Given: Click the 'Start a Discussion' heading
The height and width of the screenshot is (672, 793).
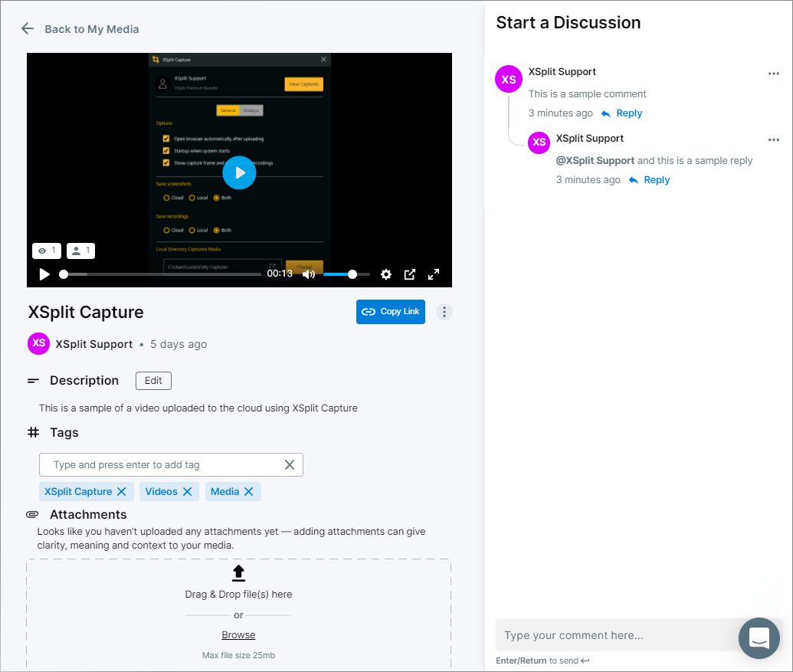Looking at the screenshot, I should (568, 22).
